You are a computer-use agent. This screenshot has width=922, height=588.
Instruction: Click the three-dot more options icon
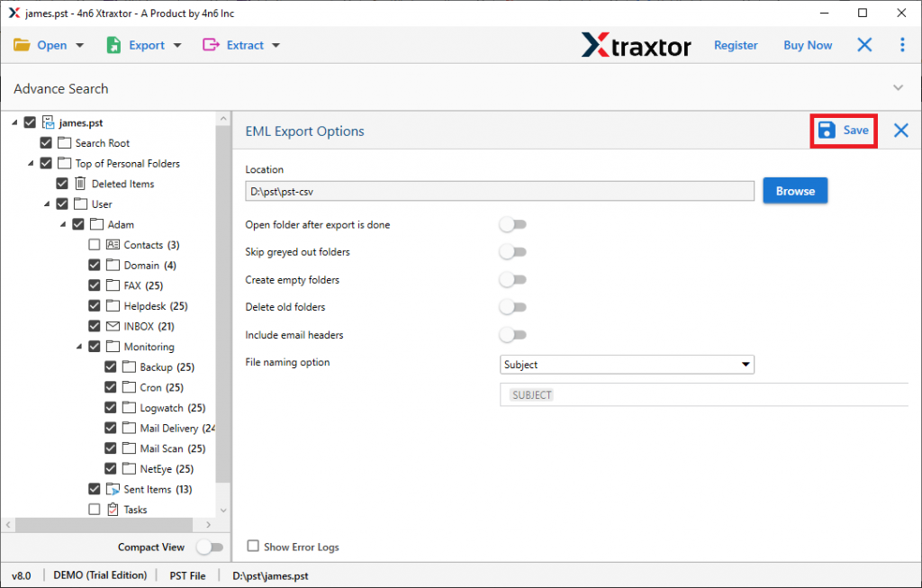click(902, 45)
